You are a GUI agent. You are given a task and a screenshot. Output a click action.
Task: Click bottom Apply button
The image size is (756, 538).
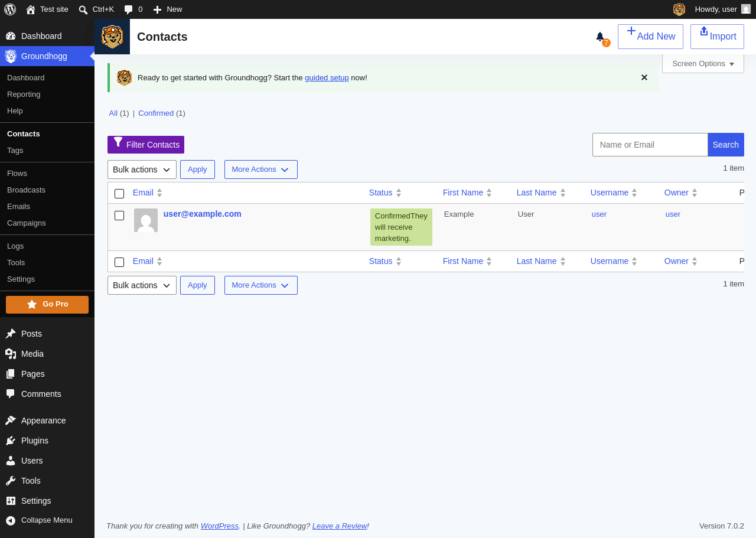coord(197,285)
